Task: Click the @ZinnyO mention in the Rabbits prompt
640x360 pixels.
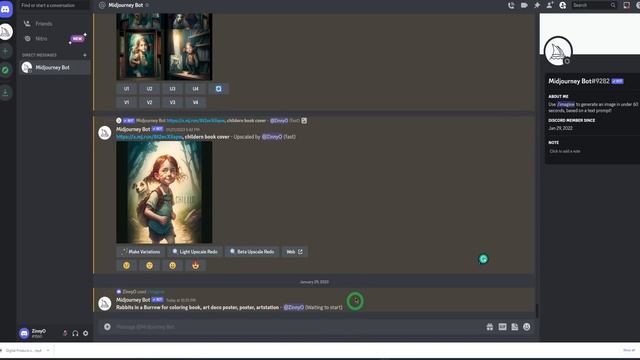Action: (293, 307)
